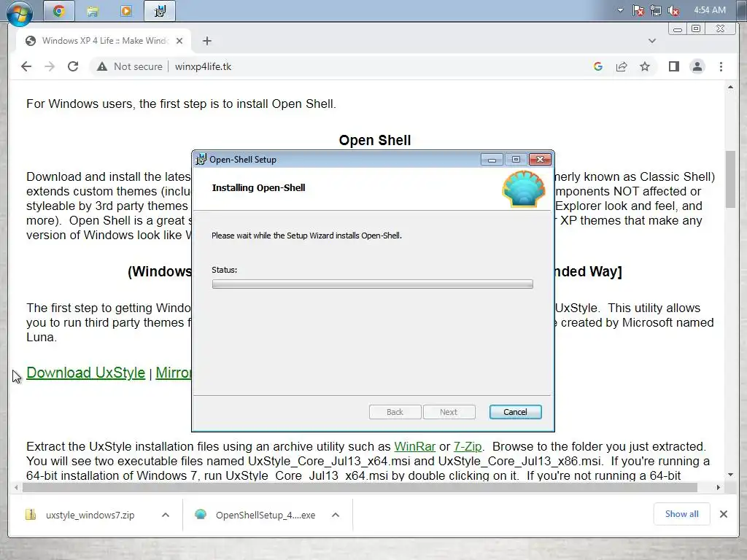View Not secure site information
This screenshot has height=560, width=747.
tap(130, 66)
